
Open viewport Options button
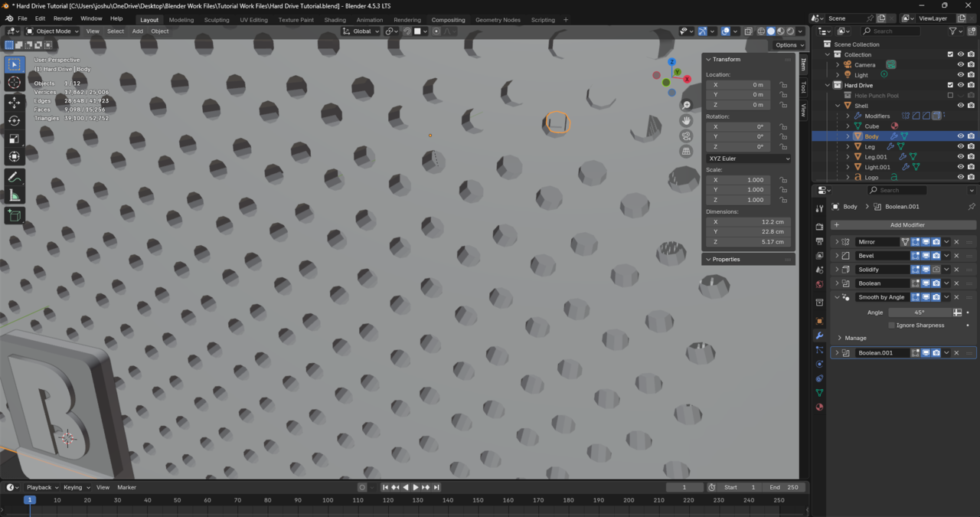(x=789, y=45)
